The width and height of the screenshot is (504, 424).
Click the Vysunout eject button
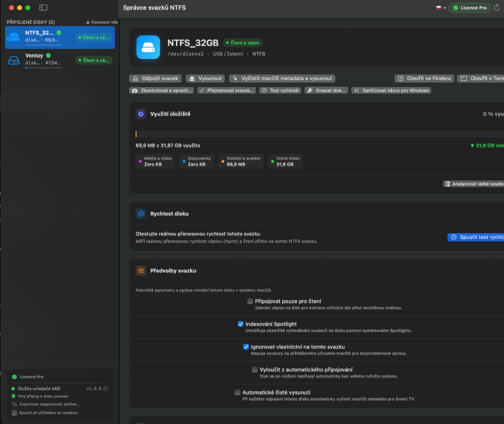pyautogui.click(x=206, y=79)
